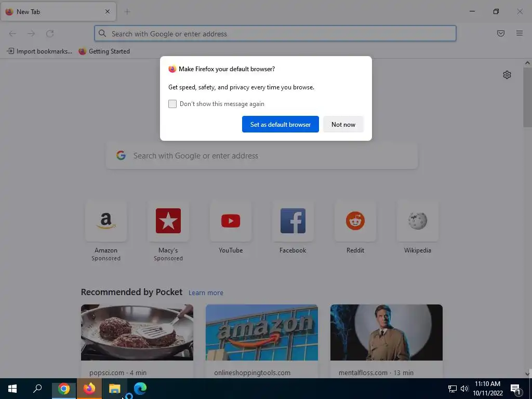532x399 pixels.
Task: Open the network status tray icon
Action: tap(453, 389)
